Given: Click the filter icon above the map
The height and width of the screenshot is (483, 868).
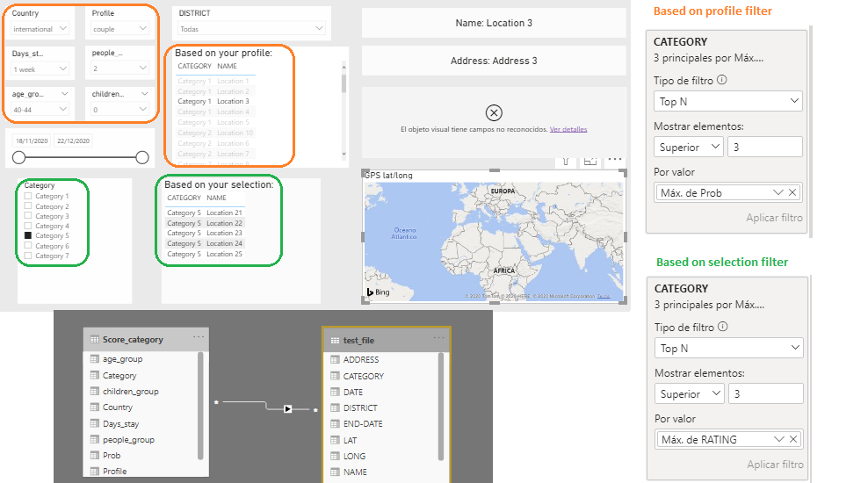Looking at the screenshot, I should [x=566, y=162].
